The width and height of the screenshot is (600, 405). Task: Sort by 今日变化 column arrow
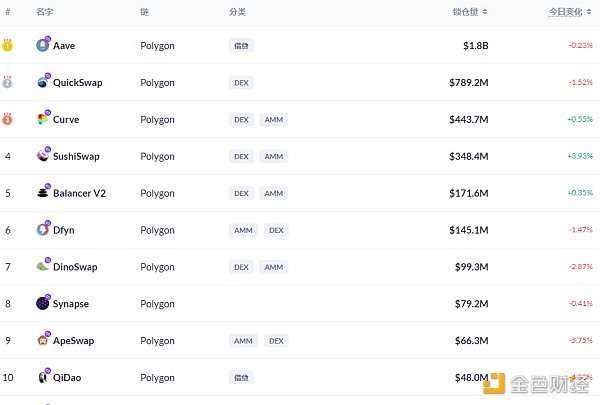tap(589, 12)
